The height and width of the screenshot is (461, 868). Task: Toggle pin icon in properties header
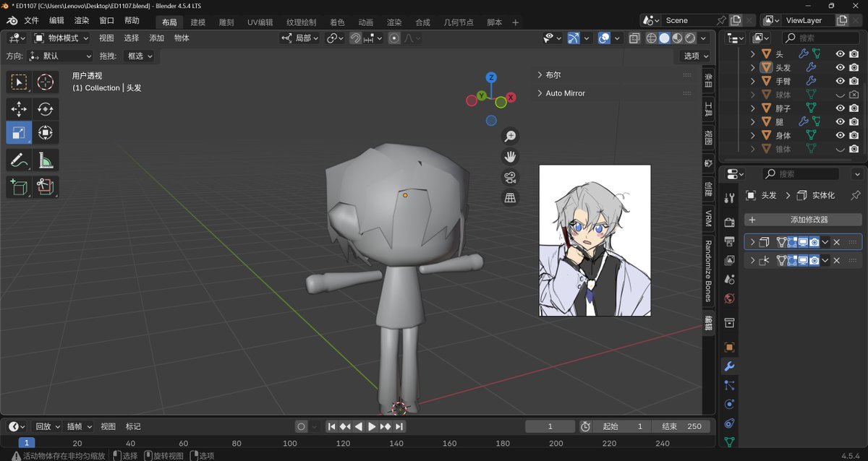click(856, 196)
